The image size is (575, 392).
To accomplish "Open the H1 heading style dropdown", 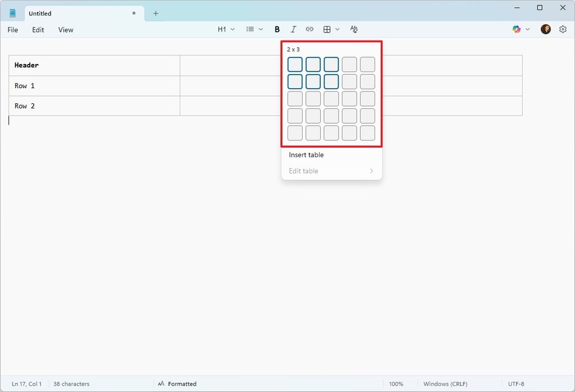I will (x=226, y=29).
